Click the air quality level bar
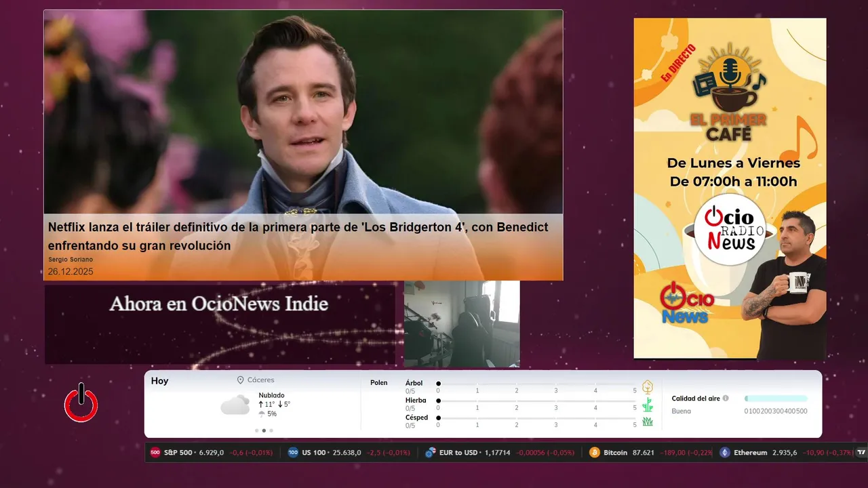 click(x=776, y=399)
